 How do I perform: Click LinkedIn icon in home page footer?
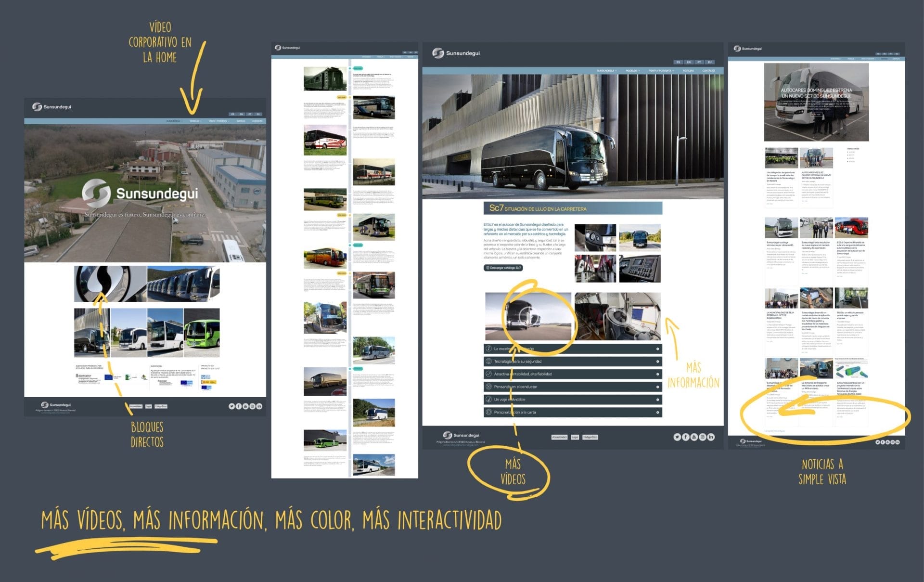point(259,406)
